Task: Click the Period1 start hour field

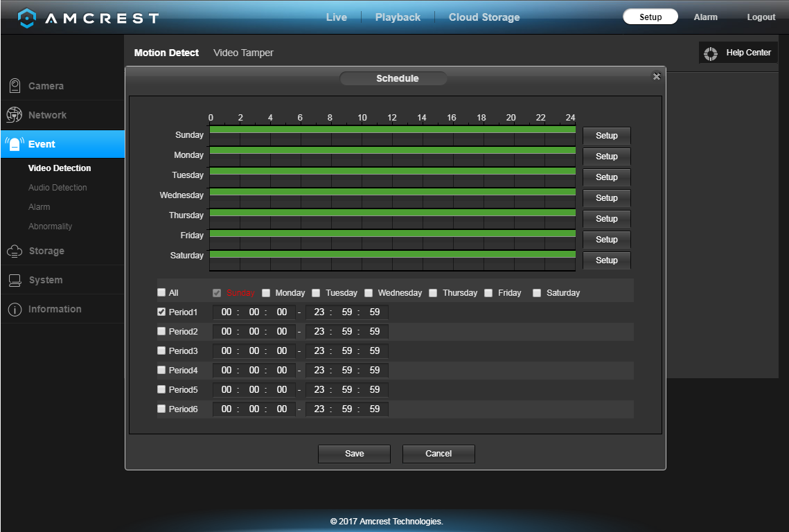Action: point(227,312)
